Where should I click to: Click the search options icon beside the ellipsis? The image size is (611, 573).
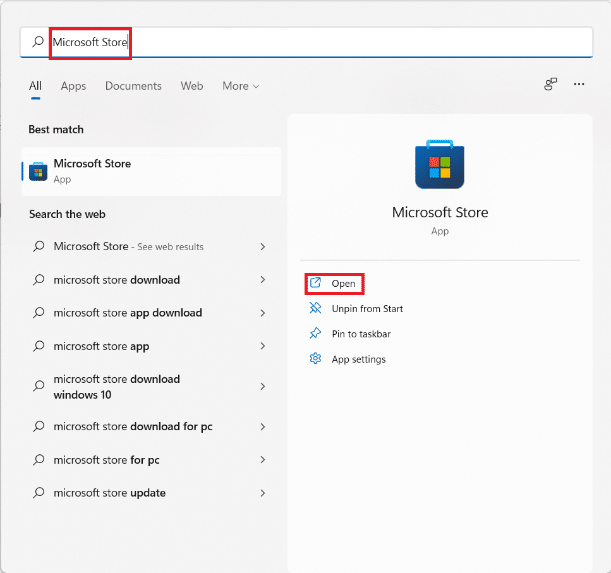point(550,85)
